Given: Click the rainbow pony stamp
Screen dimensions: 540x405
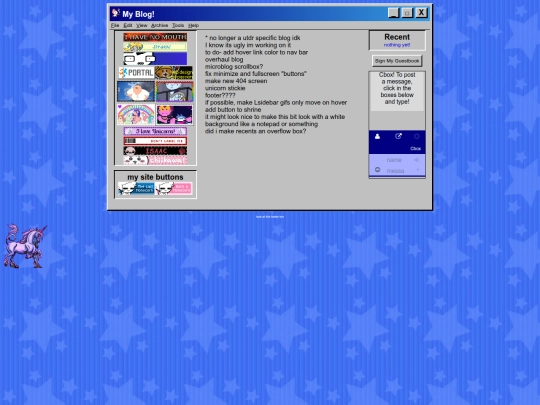Looking at the screenshot, I should (136, 115).
